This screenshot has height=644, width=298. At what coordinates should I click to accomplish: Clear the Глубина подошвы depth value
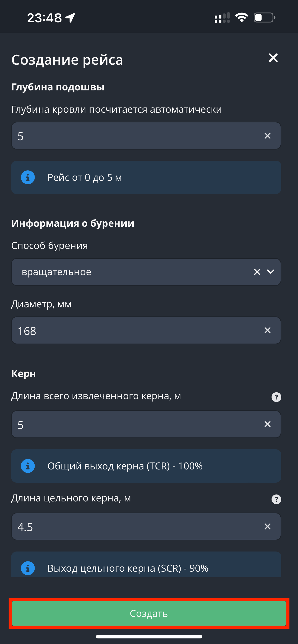(267, 136)
